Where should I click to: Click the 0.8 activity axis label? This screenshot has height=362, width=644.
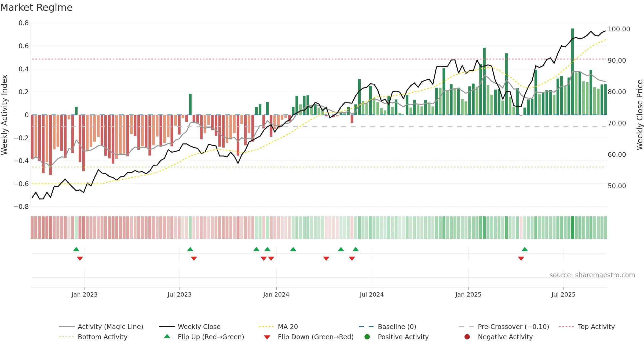(24, 23)
